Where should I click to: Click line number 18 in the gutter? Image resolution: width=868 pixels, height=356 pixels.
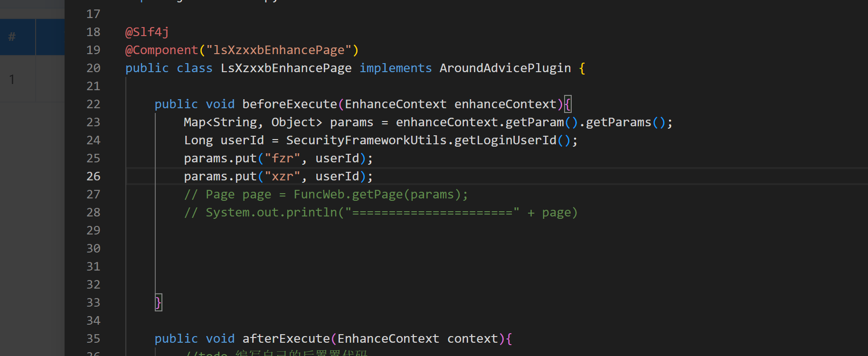click(93, 32)
